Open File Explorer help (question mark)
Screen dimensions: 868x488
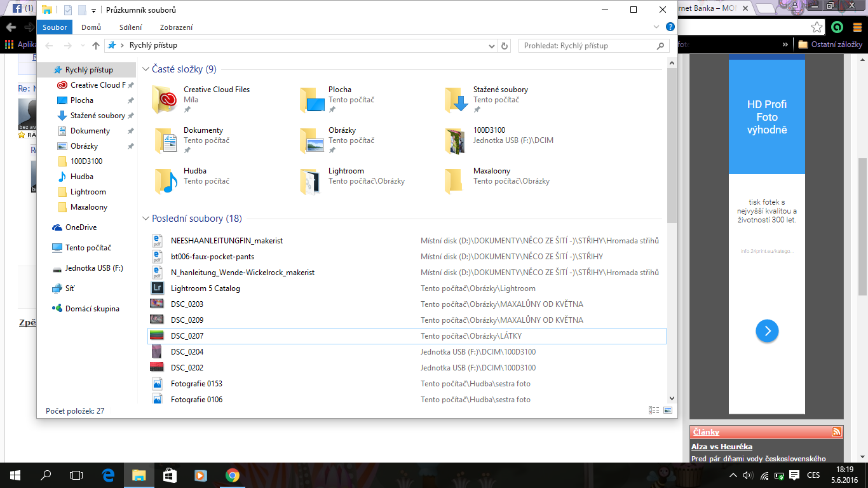click(x=670, y=27)
